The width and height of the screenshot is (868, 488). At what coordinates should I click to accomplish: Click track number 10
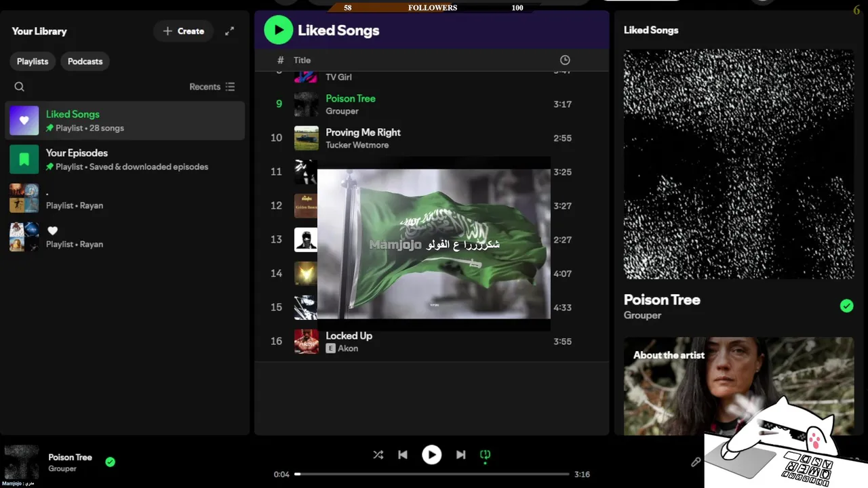(276, 138)
